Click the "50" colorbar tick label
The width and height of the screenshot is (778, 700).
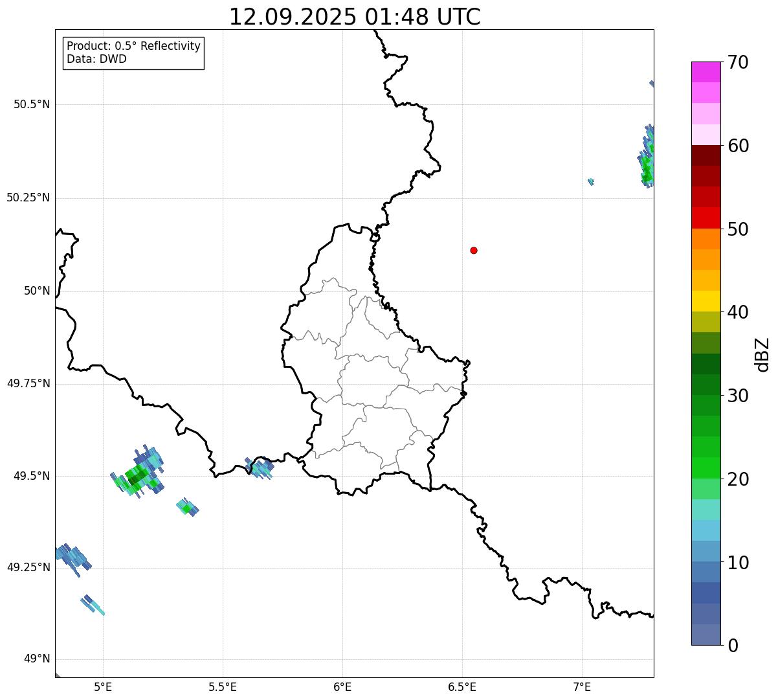click(737, 229)
